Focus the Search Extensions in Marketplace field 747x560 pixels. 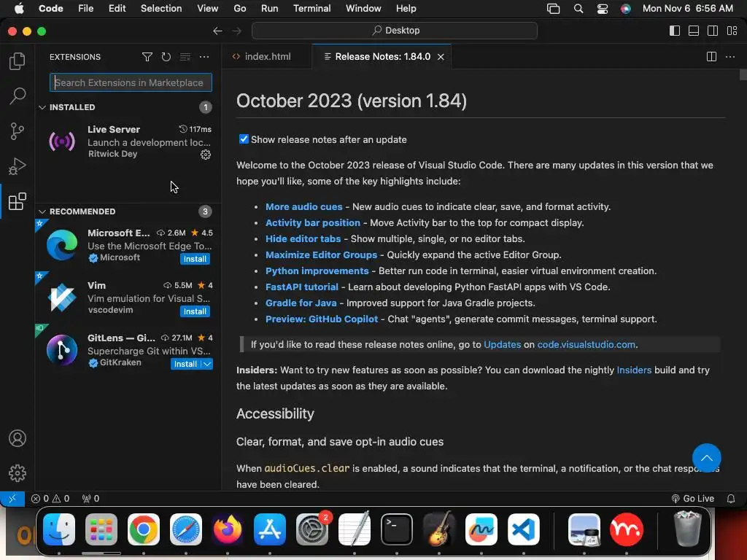131,82
